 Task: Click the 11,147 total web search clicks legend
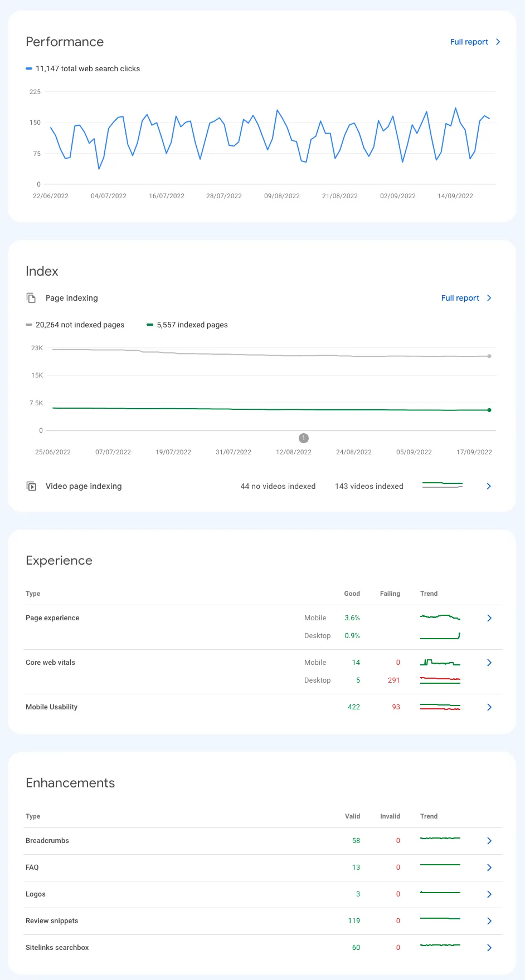coord(83,68)
